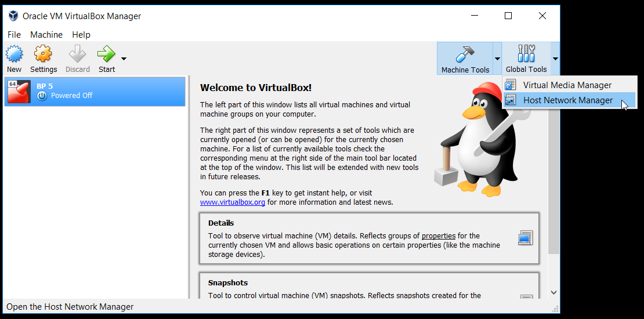Open the Machine menu
Screen dimensions: 644x319
[46, 34]
